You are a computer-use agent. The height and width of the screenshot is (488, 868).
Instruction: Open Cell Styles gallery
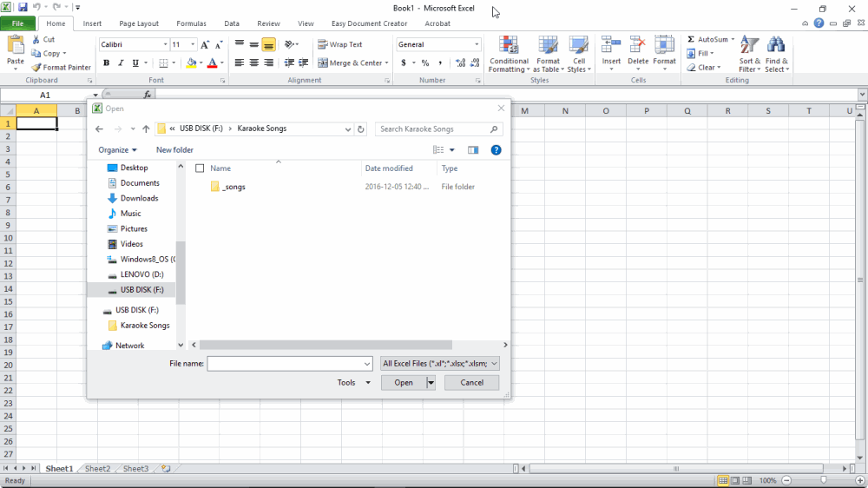point(579,55)
